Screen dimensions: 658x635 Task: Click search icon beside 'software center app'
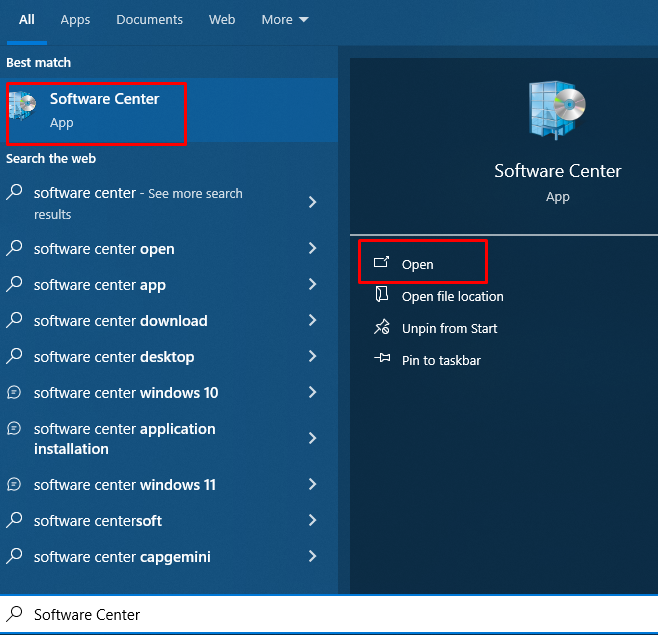point(14,284)
